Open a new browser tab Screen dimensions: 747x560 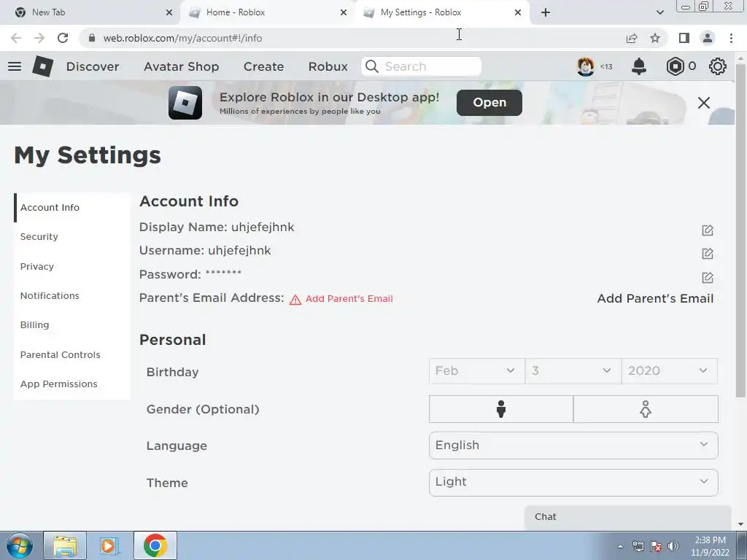click(x=546, y=12)
